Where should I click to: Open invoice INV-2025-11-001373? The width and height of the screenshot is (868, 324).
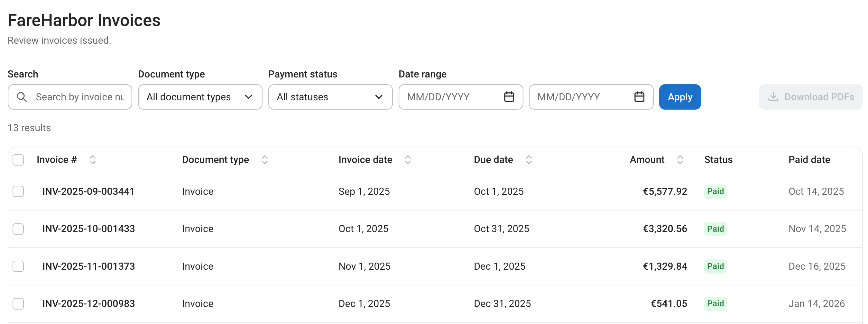(x=88, y=266)
